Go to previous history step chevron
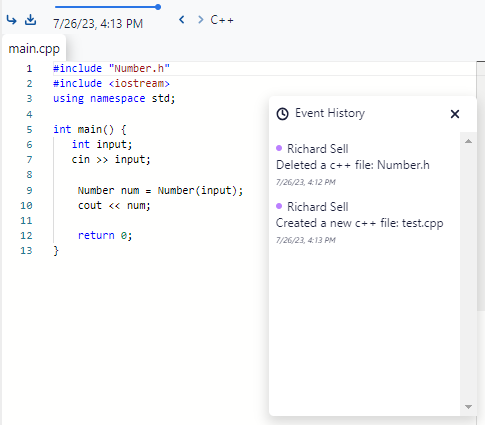 (x=182, y=20)
